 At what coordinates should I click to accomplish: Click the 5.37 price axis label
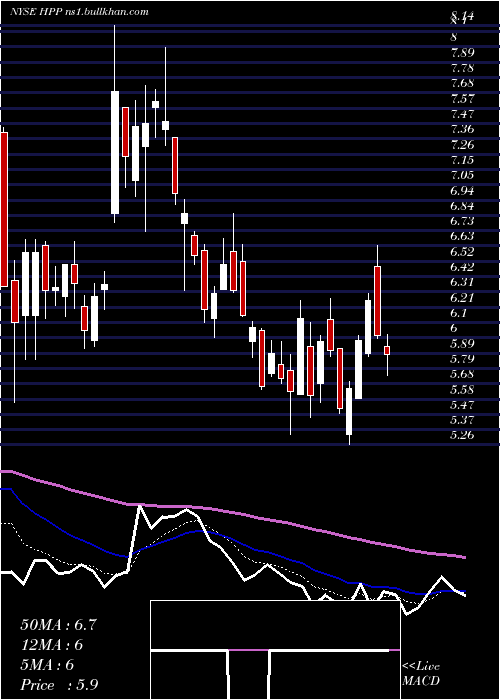(x=462, y=420)
